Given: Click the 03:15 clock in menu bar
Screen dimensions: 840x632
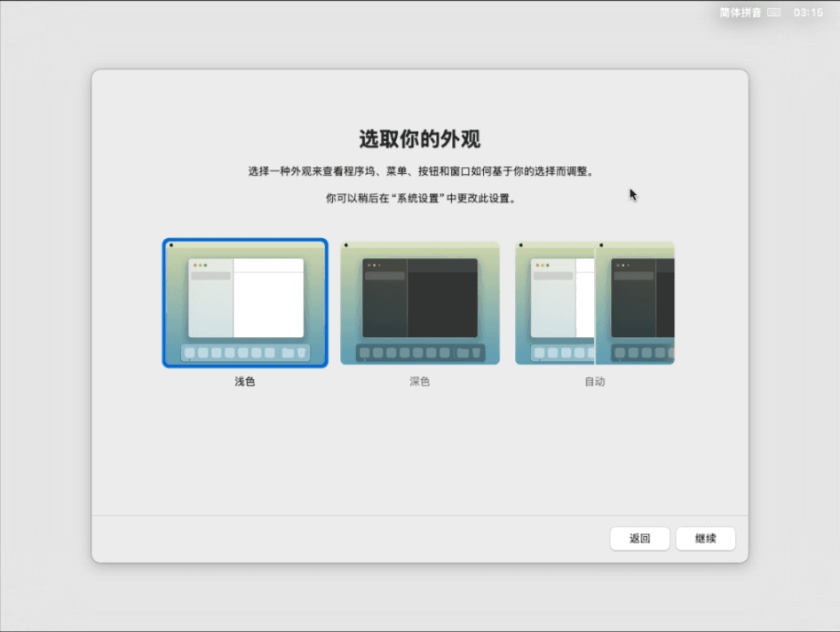Looking at the screenshot, I should click(808, 12).
